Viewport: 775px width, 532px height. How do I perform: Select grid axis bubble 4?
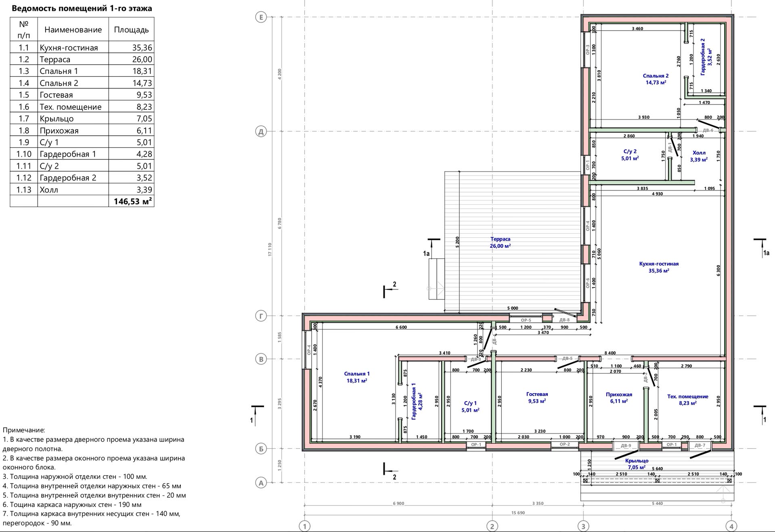point(731,526)
